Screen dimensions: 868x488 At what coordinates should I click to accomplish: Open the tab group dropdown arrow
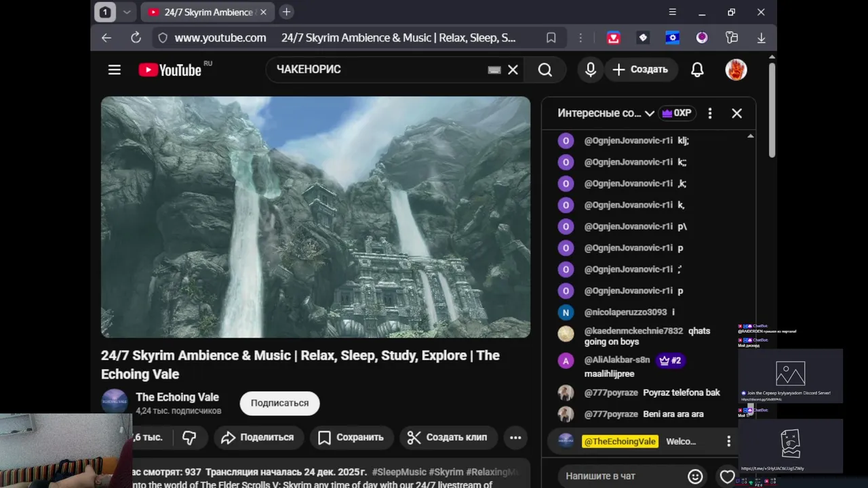click(x=126, y=12)
